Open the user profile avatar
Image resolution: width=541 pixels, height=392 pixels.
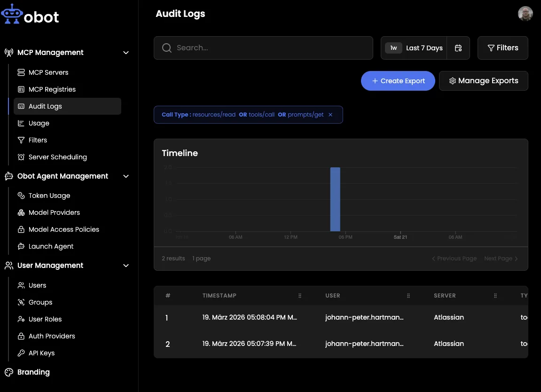click(x=525, y=14)
